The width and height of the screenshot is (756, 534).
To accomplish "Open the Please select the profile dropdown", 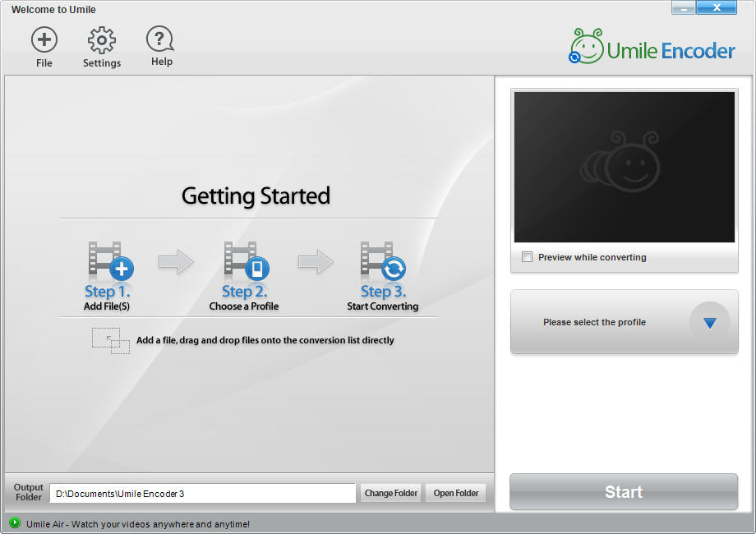I will click(x=595, y=322).
